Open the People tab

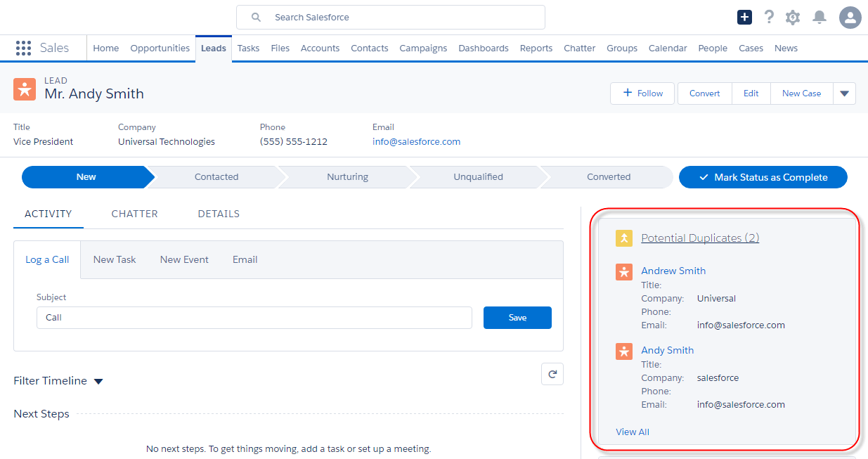point(713,48)
